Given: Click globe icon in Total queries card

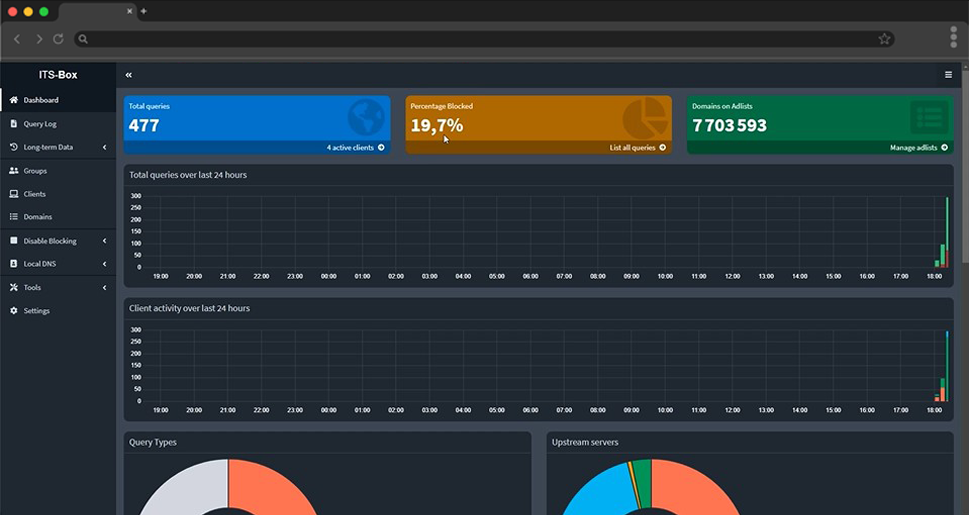Looking at the screenshot, I should point(366,117).
